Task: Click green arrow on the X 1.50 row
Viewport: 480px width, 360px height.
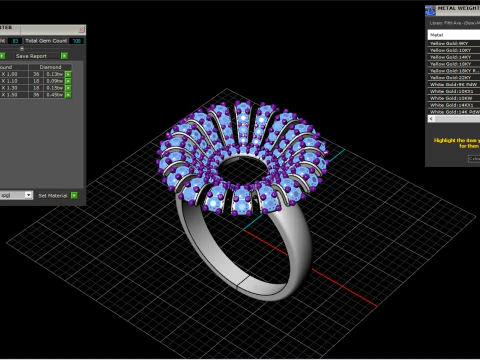Action: point(68,95)
